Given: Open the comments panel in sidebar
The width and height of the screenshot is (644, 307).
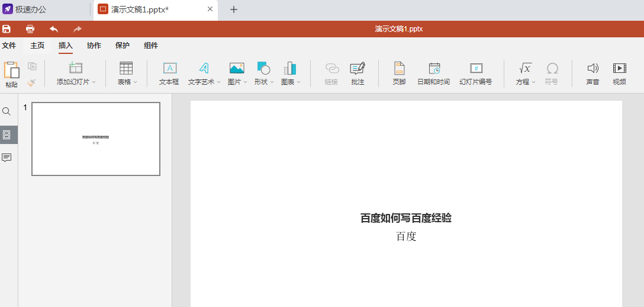Looking at the screenshot, I should tap(7, 158).
